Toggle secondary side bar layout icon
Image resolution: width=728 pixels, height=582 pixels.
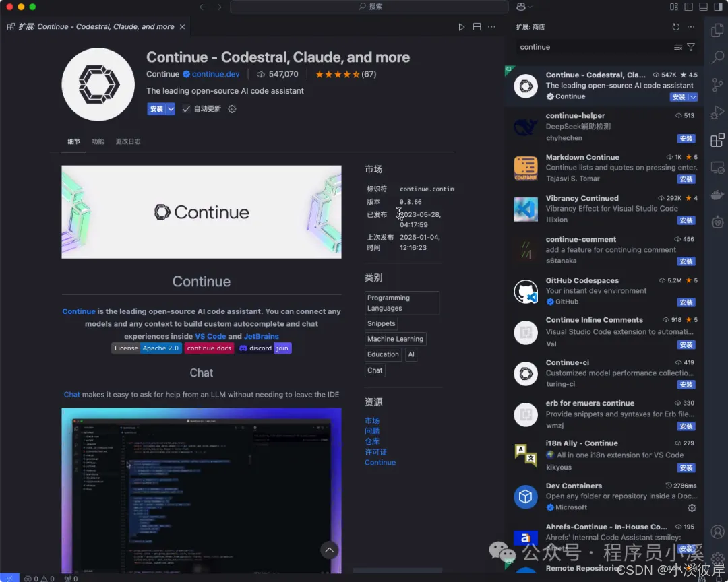[x=719, y=7]
